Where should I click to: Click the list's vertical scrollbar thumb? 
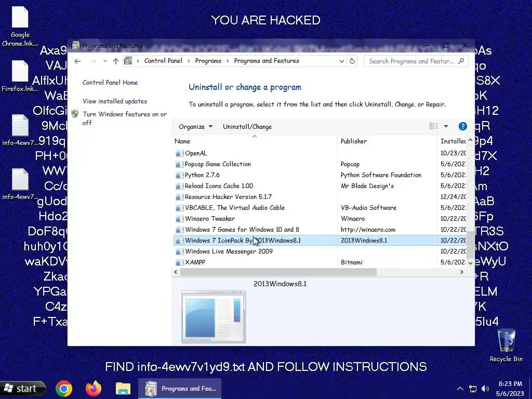click(x=470, y=245)
